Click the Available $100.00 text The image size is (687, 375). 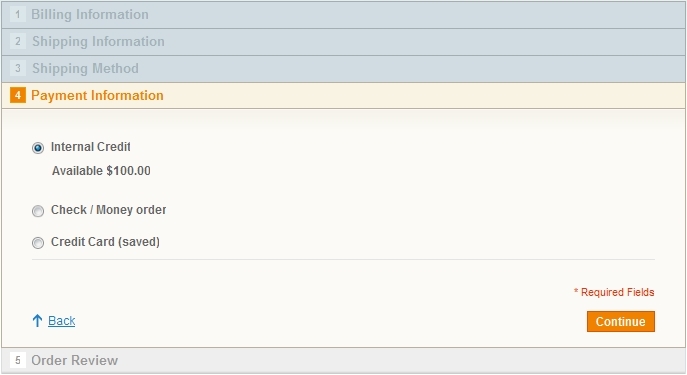(x=101, y=171)
